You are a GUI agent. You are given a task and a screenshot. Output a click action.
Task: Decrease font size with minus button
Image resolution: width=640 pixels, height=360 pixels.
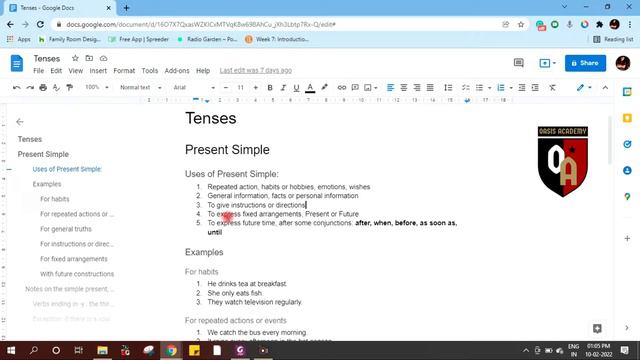(x=226, y=87)
